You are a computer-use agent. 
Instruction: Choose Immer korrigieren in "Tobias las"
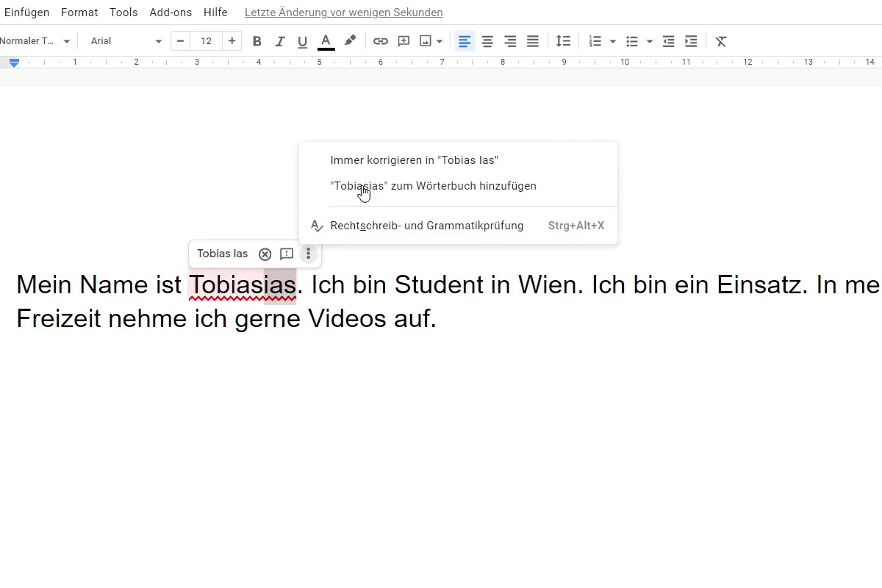[x=459, y=160]
